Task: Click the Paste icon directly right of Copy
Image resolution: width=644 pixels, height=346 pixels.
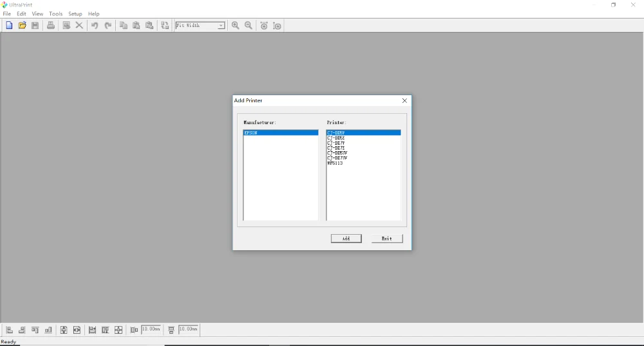Action: point(137,26)
